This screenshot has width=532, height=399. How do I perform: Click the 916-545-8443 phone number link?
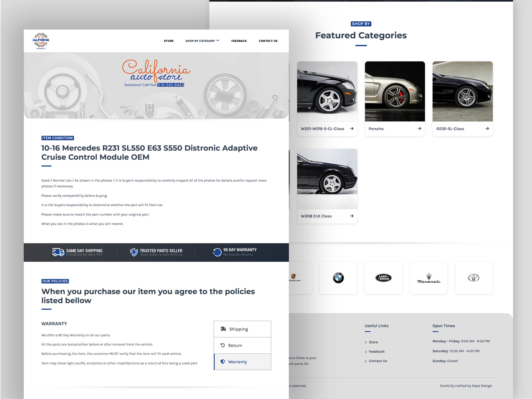[170, 85]
